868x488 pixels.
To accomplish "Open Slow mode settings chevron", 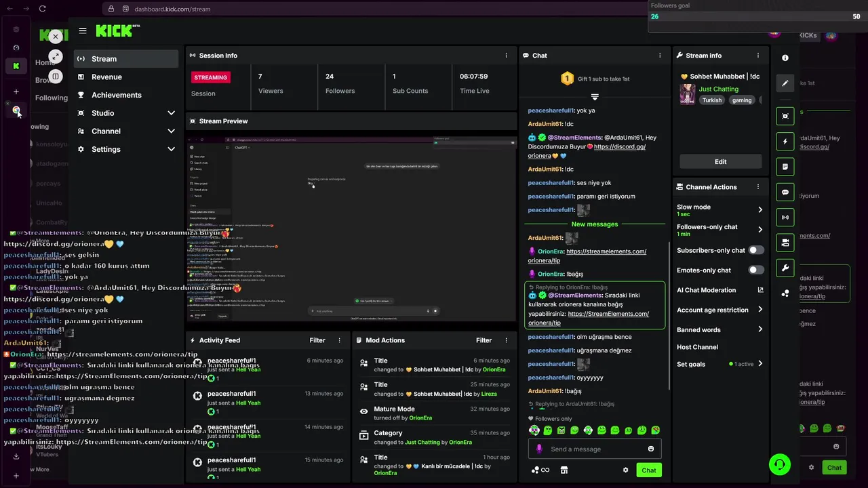I will (759, 209).
